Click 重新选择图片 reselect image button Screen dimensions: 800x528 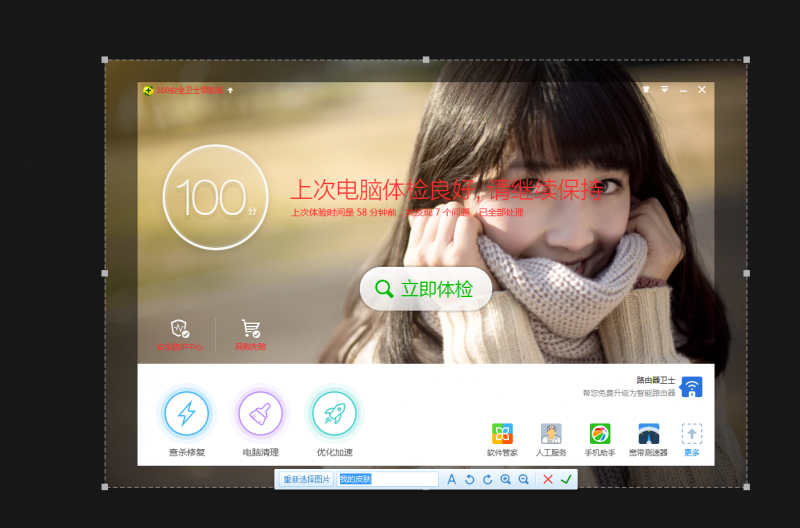[x=306, y=480]
